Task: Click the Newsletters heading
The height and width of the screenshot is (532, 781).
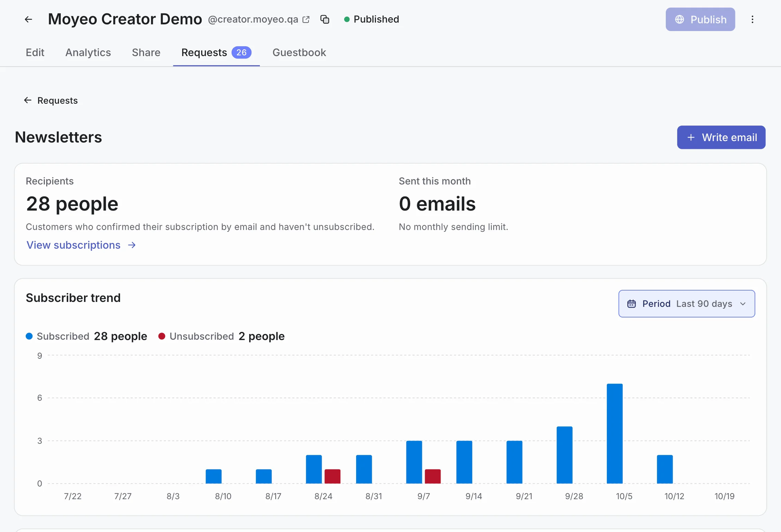Action: click(58, 137)
